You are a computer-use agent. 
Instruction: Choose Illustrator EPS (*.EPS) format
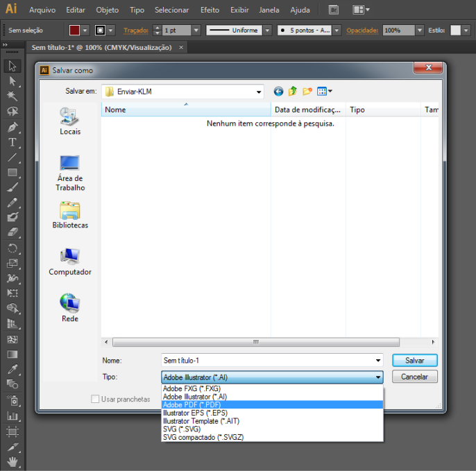(x=272, y=413)
